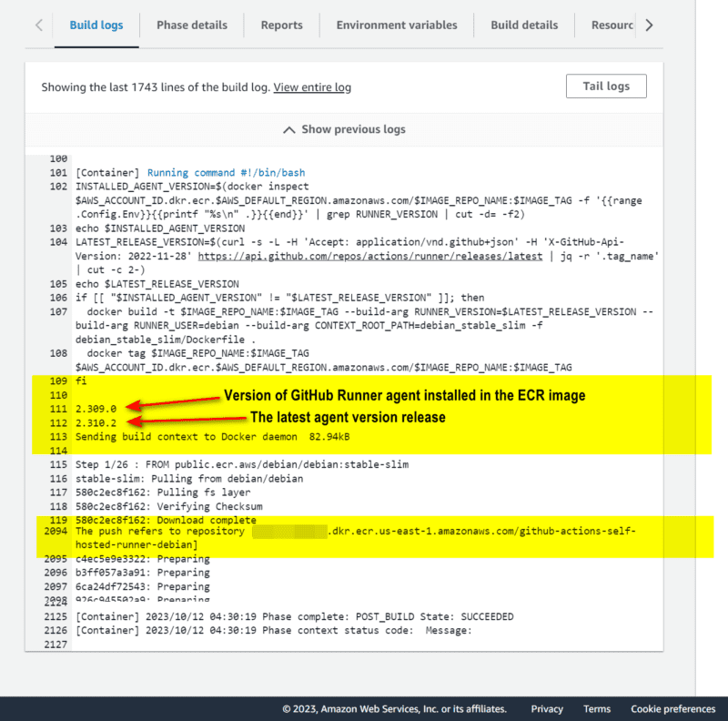Click log line showing version 2.310.2
Image resolution: width=728 pixels, height=721 pixels.
click(96, 421)
